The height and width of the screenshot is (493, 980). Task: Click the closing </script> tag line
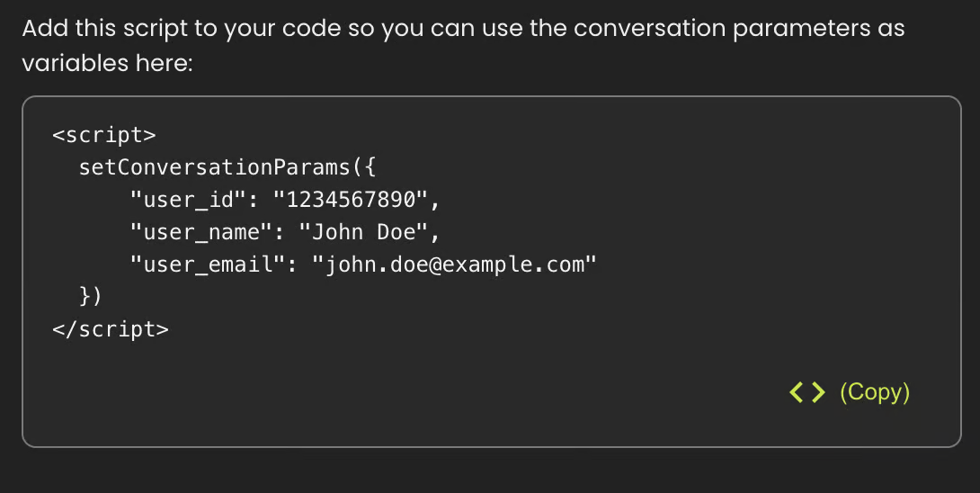pos(111,329)
